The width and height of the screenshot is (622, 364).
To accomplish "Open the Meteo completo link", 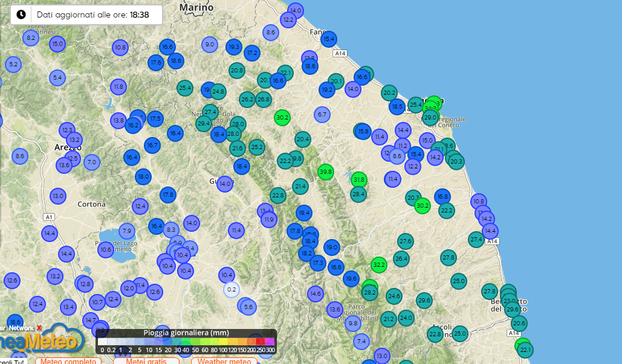I will [x=66, y=361].
